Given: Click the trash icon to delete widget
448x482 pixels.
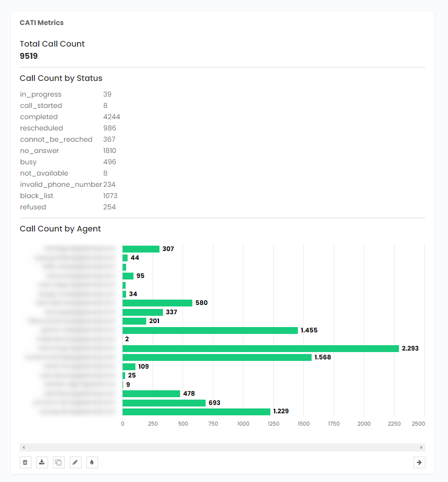Looking at the screenshot, I should pos(25,462).
